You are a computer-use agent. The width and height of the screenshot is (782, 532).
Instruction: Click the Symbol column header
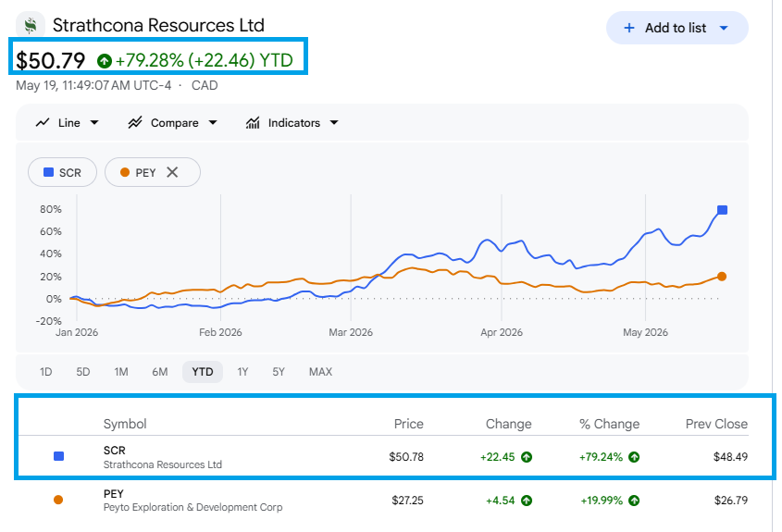[x=125, y=424]
